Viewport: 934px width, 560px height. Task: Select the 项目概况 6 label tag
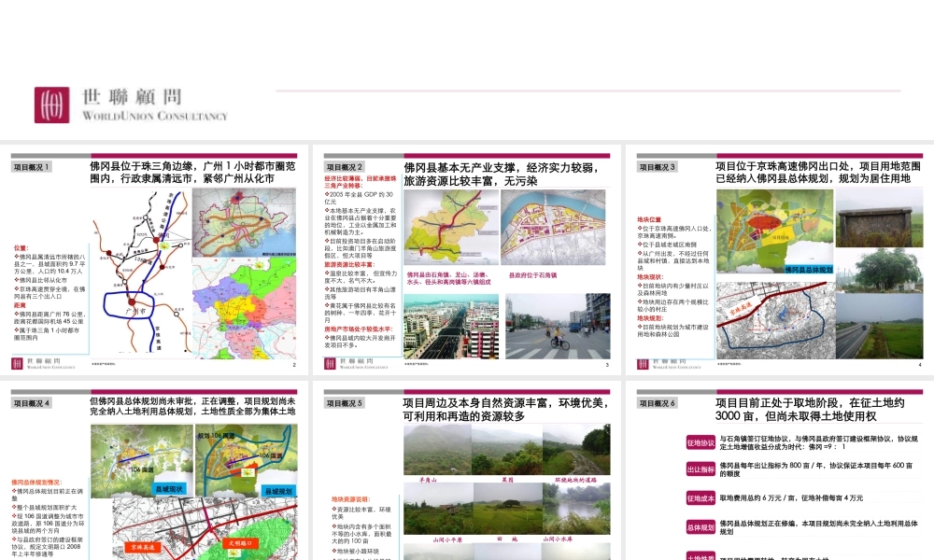click(657, 403)
